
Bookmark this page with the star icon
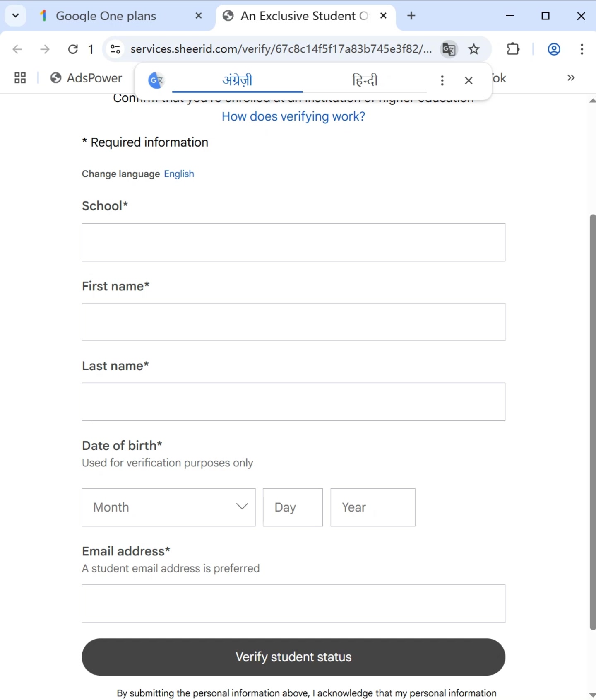pos(474,49)
